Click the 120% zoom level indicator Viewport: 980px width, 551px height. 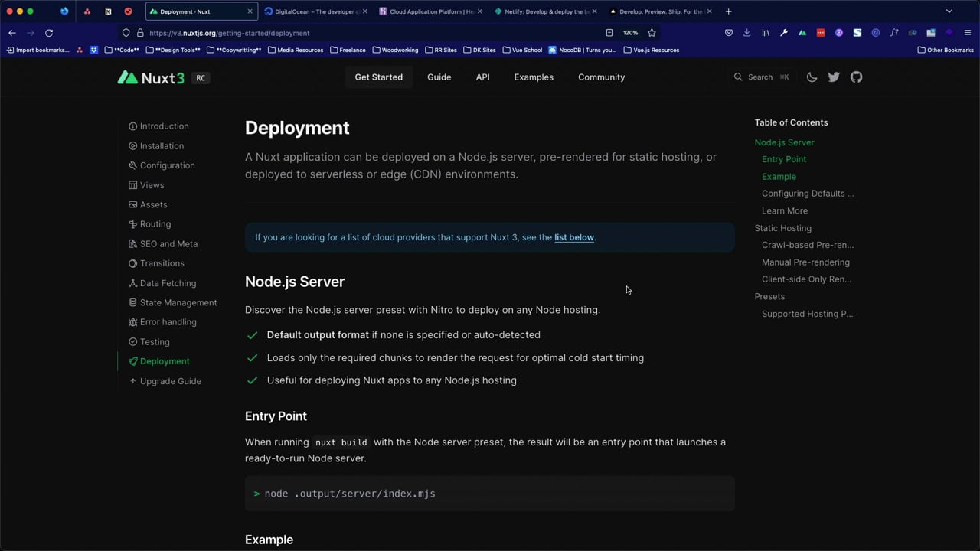coord(630,33)
